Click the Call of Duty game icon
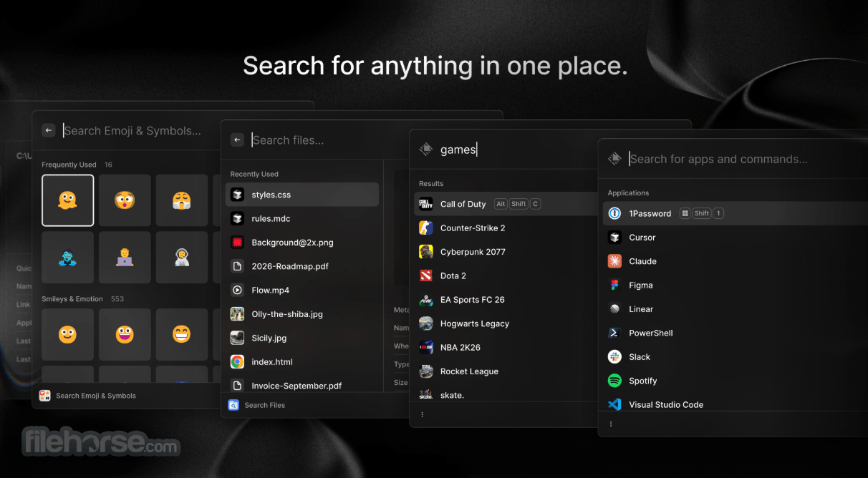The width and height of the screenshot is (868, 478). [x=426, y=204]
